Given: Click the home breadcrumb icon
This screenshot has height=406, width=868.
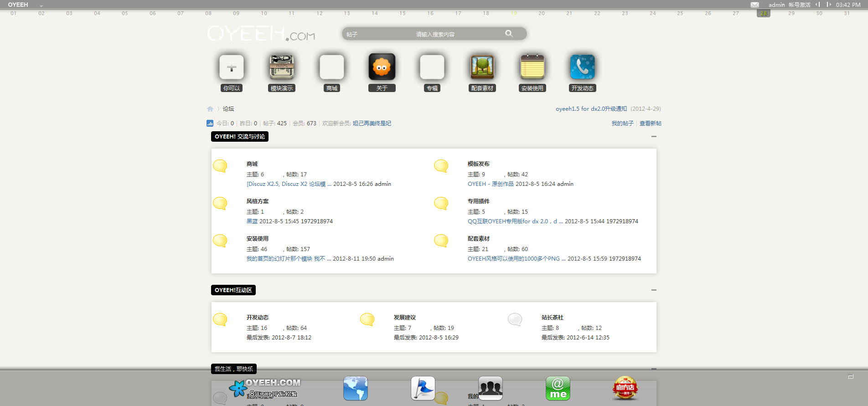Looking at the screenshot, I should coord(210,109).
